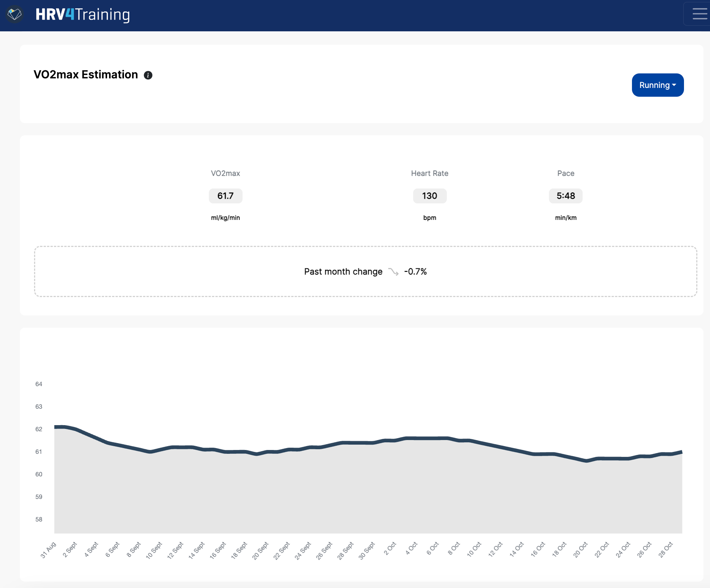710x588 pixels.
Task: Click the Heart Rate label
Action: [x=430, y=173]
